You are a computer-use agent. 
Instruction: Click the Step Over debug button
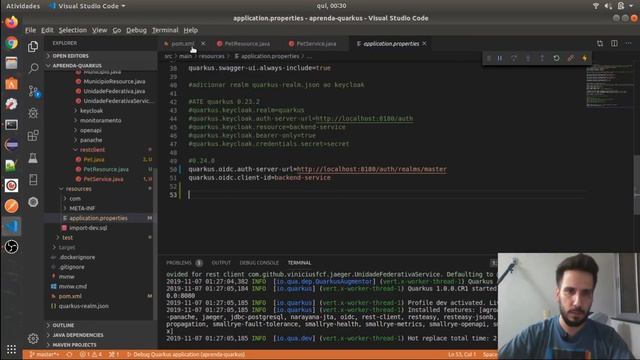[x=514, y=58]
